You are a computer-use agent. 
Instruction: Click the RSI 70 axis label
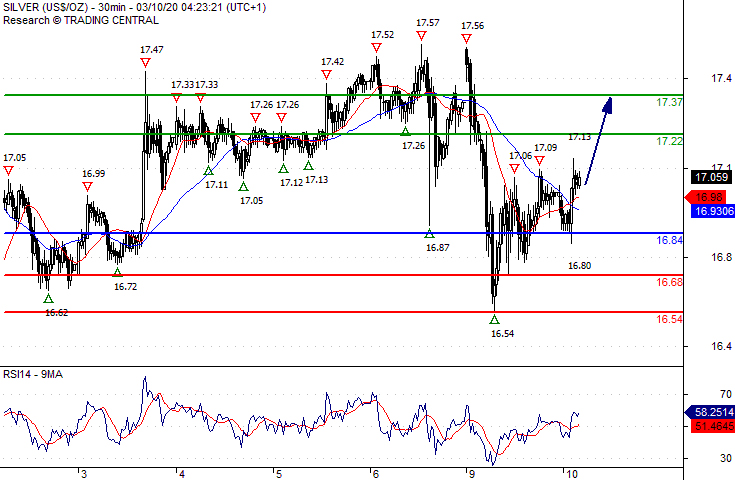[726, 394]
